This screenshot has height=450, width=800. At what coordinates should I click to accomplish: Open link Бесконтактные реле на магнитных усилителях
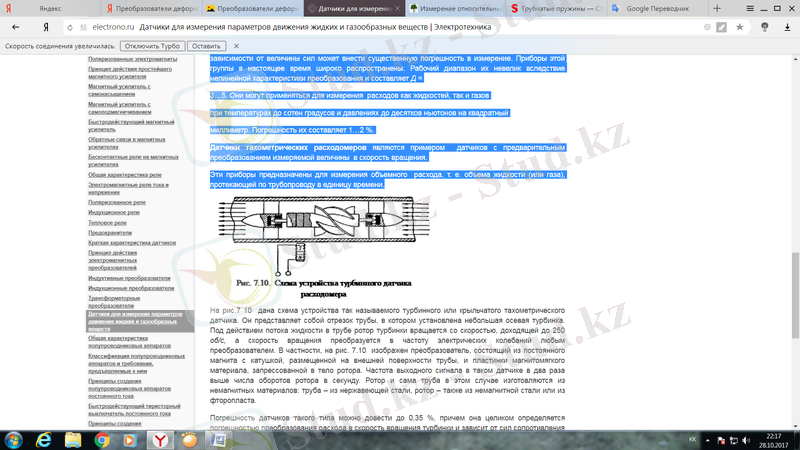(133, 161)
